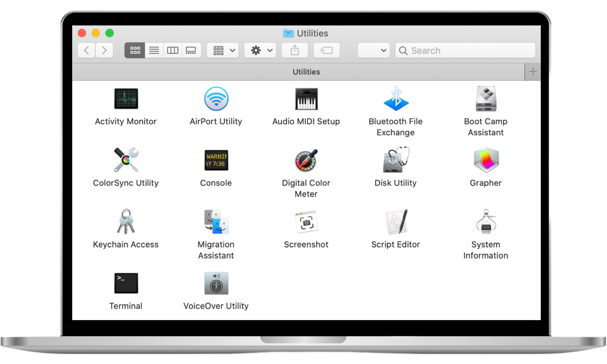Zoom window with green button
Viewport: 607px width, 364px height.
110,33
